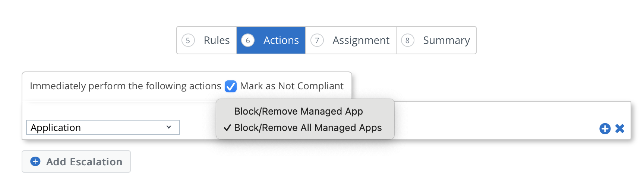
Task: Click the Add Escalation button
Action: 76,161
